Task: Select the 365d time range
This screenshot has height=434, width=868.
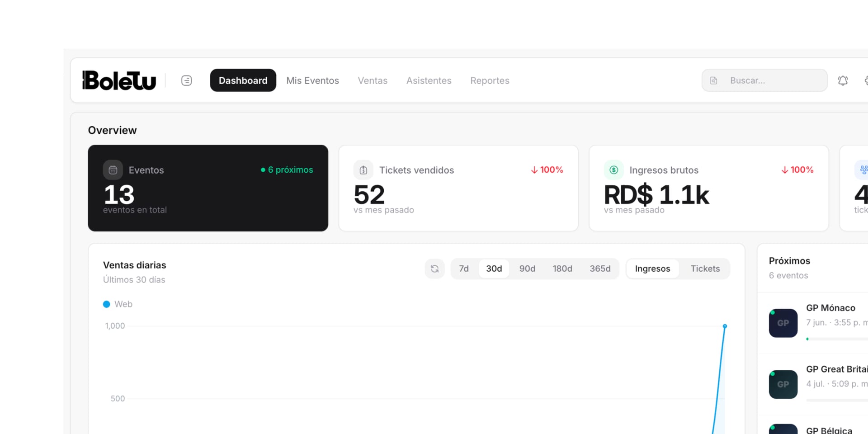Action: coord(600,269)
